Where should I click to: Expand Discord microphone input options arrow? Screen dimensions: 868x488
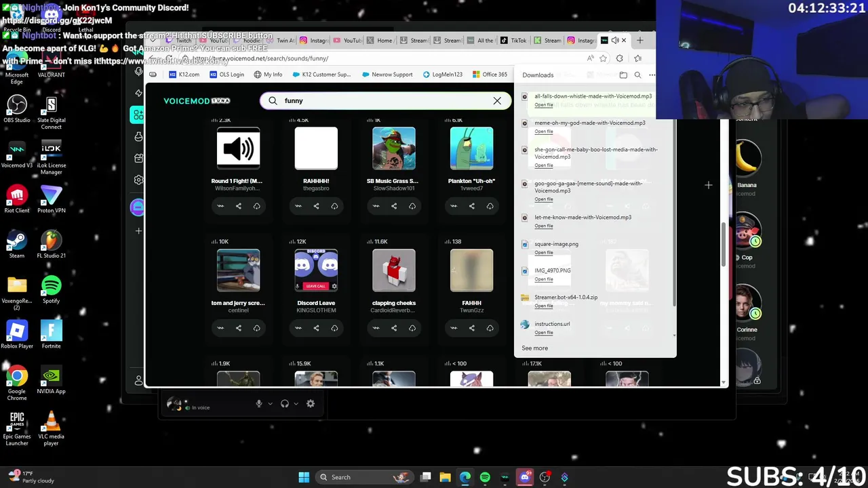270,404
